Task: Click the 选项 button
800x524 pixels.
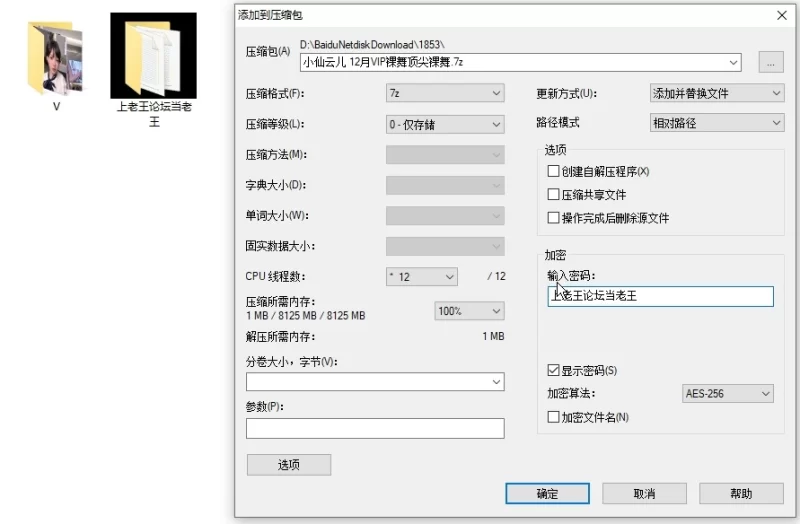Action: (x=289, y=465)
